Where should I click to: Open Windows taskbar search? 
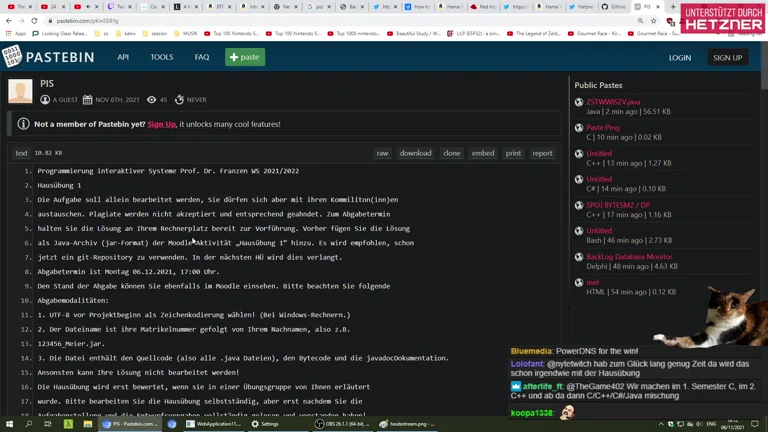[x=28, y=424]
